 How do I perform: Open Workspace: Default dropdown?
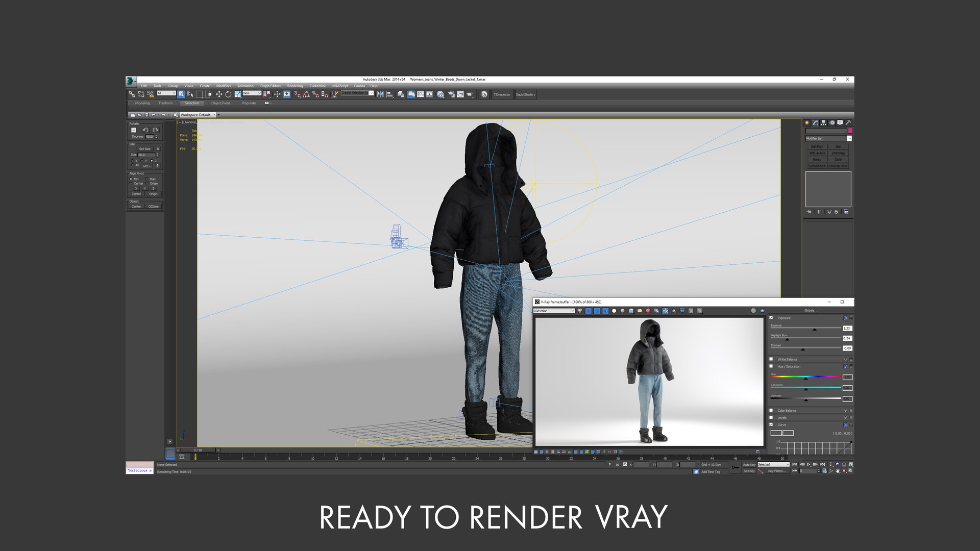pyautogui.click(x=198, y=115)
